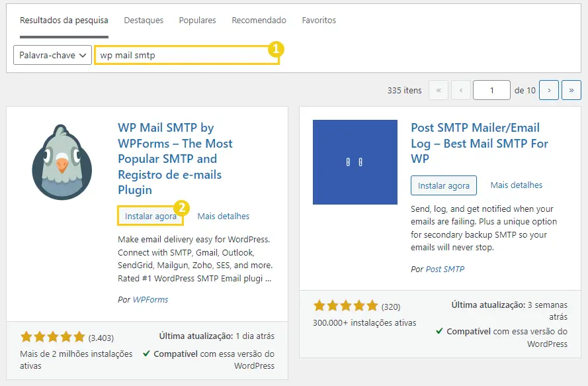Click the WP Mail SMTP star rating
This screenshot has height=386, width=588.
click(53, 337)
